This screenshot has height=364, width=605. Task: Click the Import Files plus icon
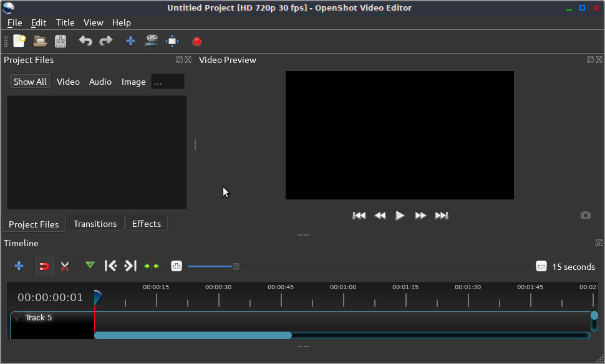pos(130,41)
